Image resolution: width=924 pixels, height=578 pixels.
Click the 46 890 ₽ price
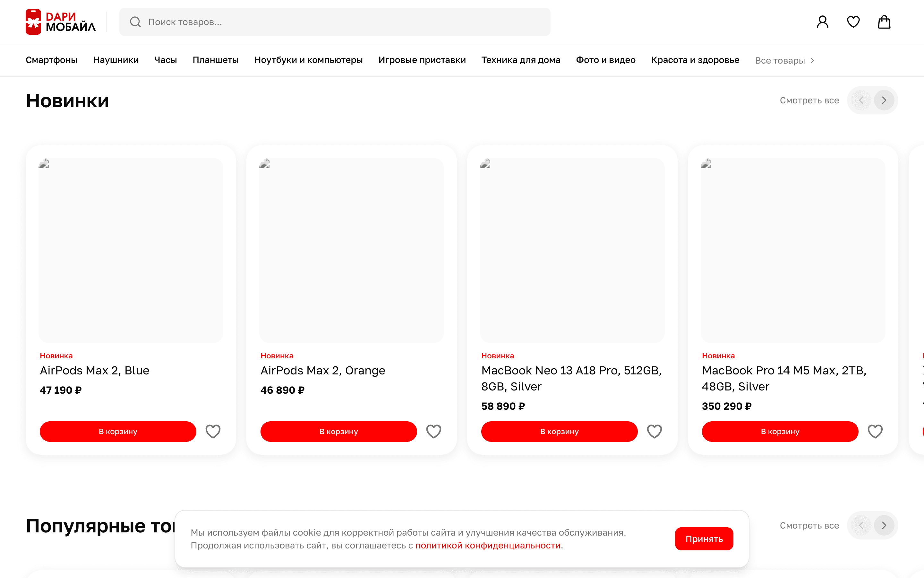pyautogui.click(x=282, y=390)
